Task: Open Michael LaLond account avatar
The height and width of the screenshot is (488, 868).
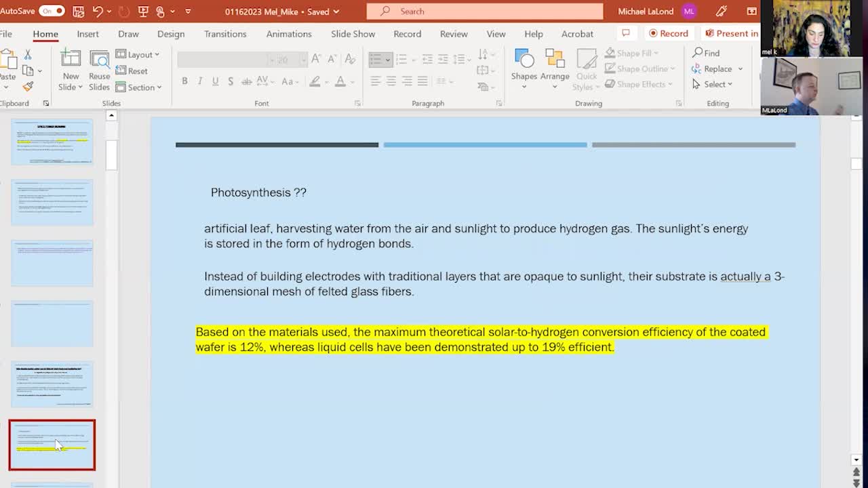Action: (x=689, y=11)
